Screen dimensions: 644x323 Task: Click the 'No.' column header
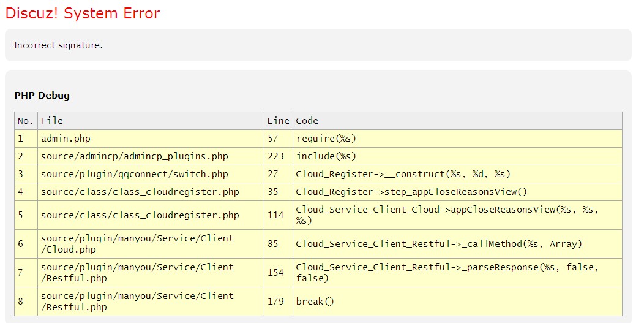26,121
